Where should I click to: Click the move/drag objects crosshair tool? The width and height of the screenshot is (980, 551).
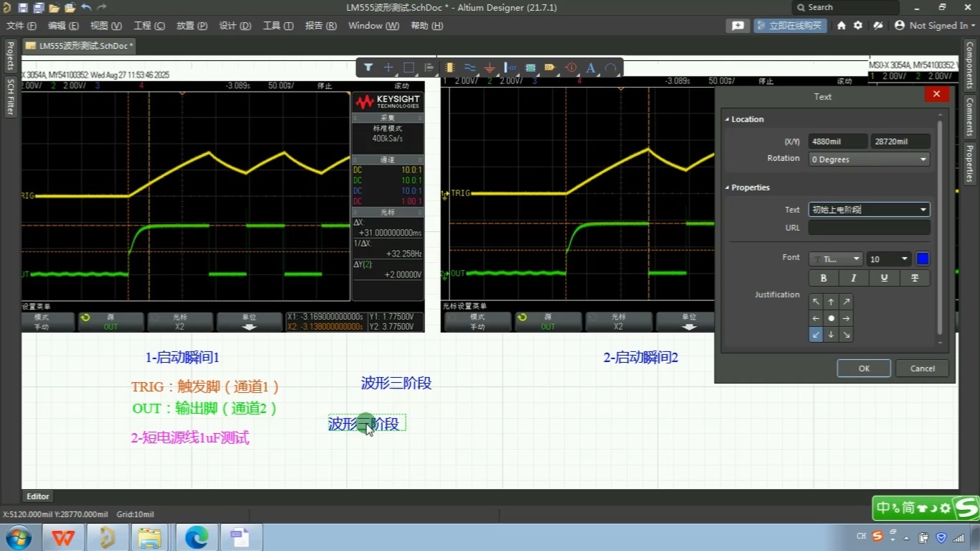(x=388, y=68)
